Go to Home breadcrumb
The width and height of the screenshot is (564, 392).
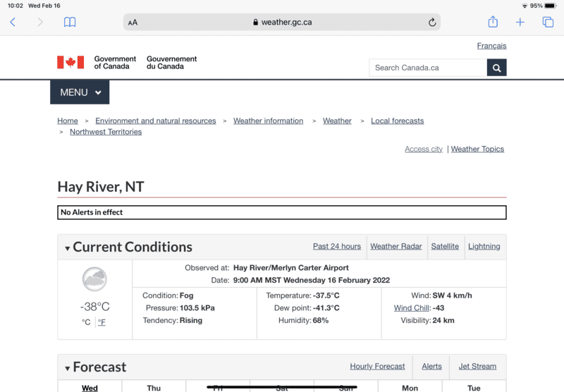click(68, 121)
